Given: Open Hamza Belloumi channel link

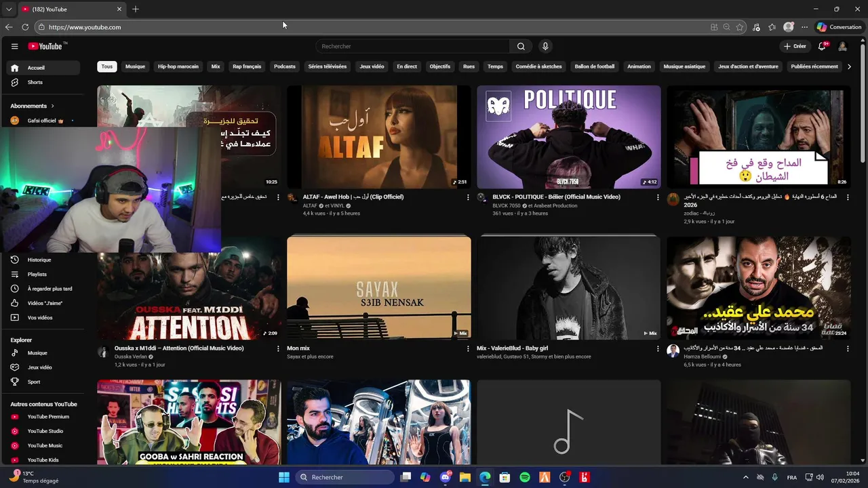Looking at the screenshot, I should click(702, 357).
